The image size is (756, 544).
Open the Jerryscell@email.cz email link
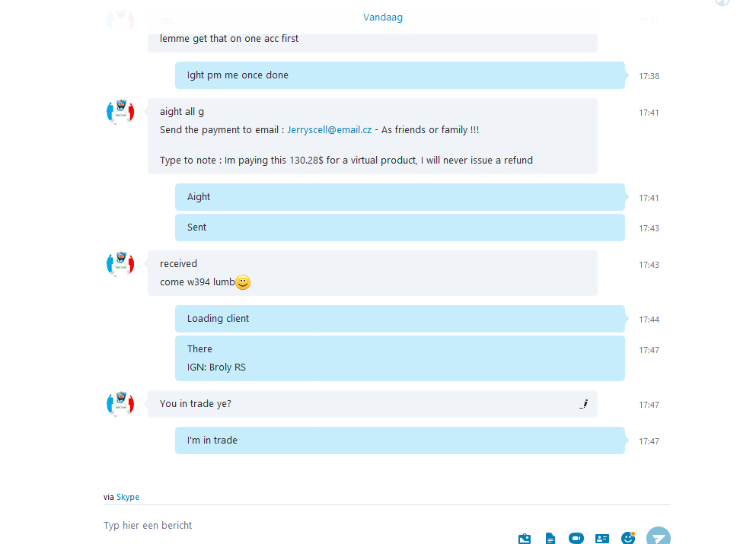click(x=330, y=129)
